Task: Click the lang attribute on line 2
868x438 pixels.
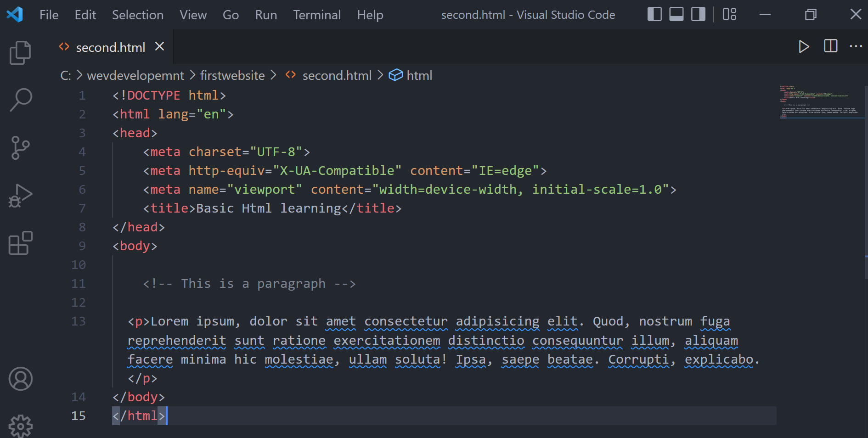Action: tap(173, 114)
